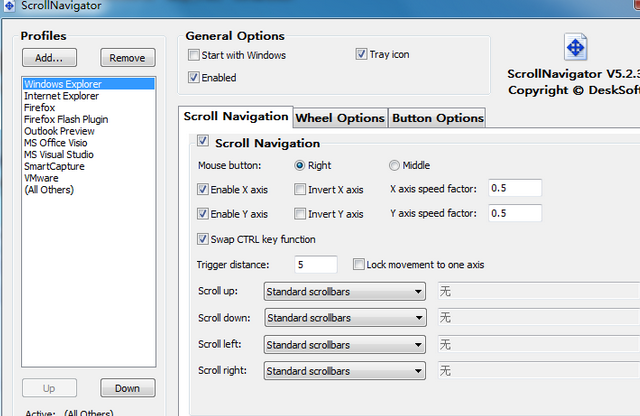Viewport: 640px width, 416px height.
Task: Switch to the Button Options tab
Action: click(438, 118)
